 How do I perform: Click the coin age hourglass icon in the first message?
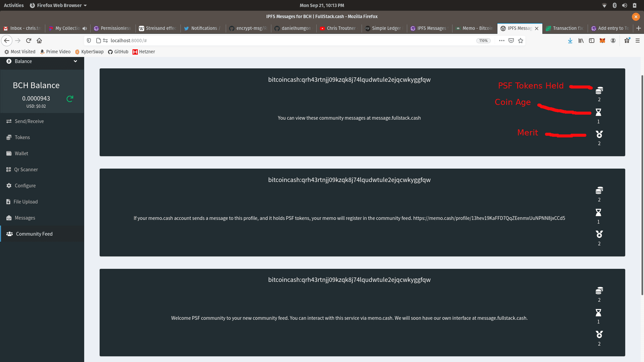pos(598,112)
